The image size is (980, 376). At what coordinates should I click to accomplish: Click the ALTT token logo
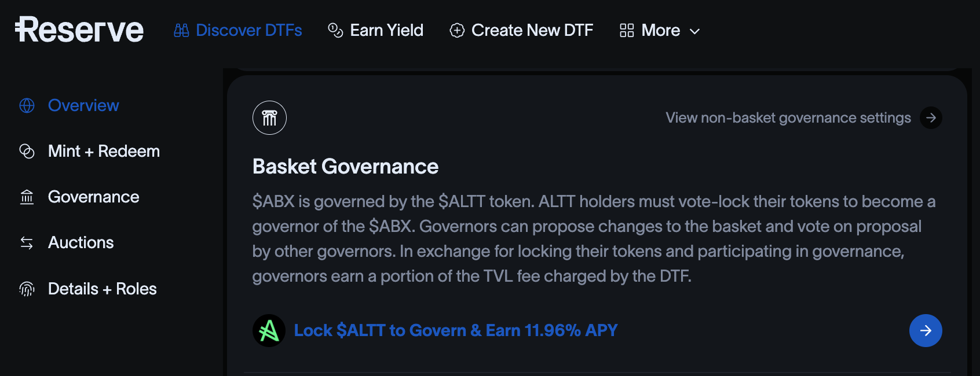tap(269, 330)
